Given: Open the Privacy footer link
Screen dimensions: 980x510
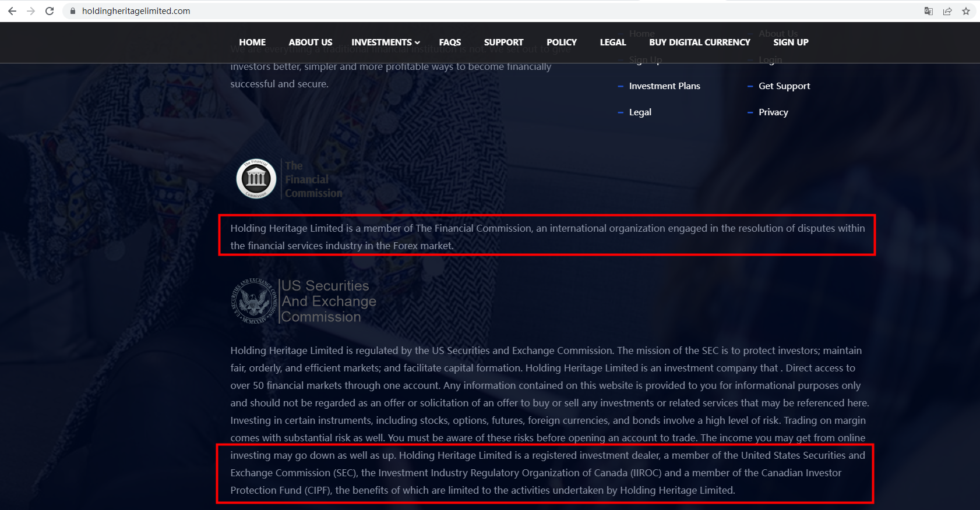Looking at the screenshot, I should [x=773, y=112].
